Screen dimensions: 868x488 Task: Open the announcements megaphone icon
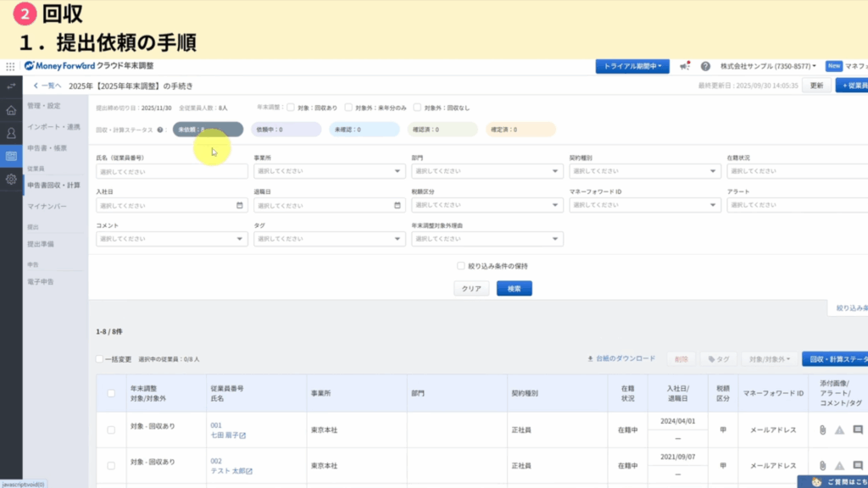coord(685,66)
